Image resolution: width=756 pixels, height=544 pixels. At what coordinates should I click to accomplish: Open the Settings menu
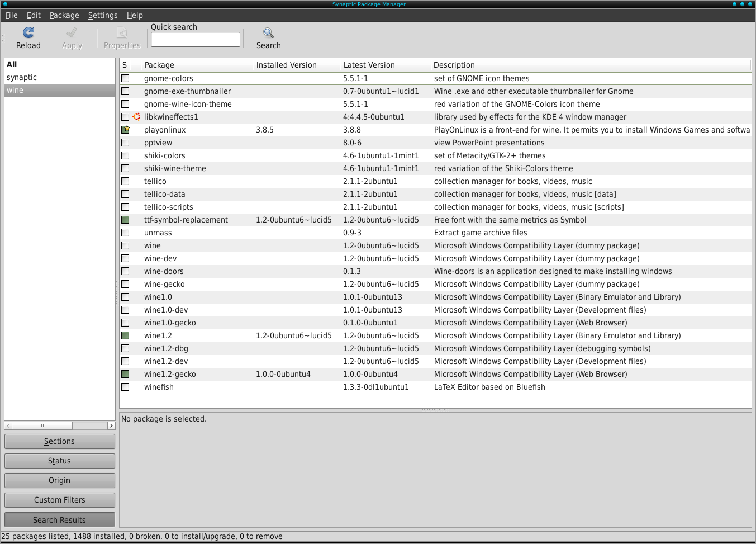click(x=103, y=15)
